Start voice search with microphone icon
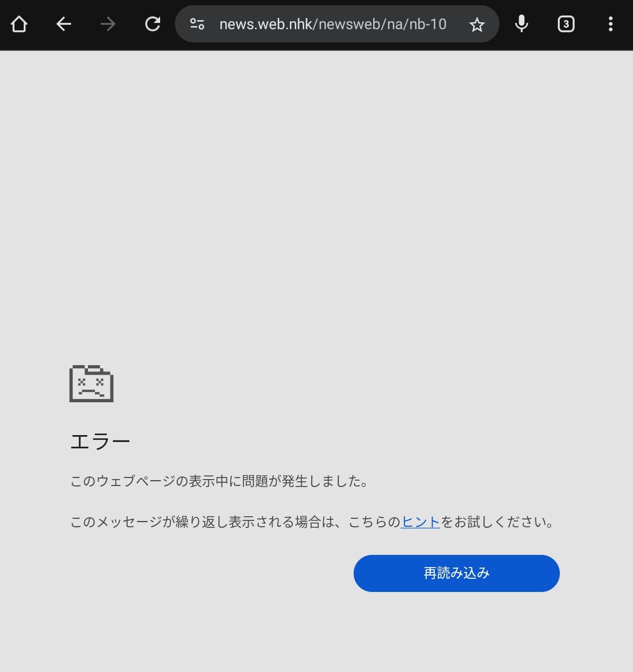 coord(522,24)
